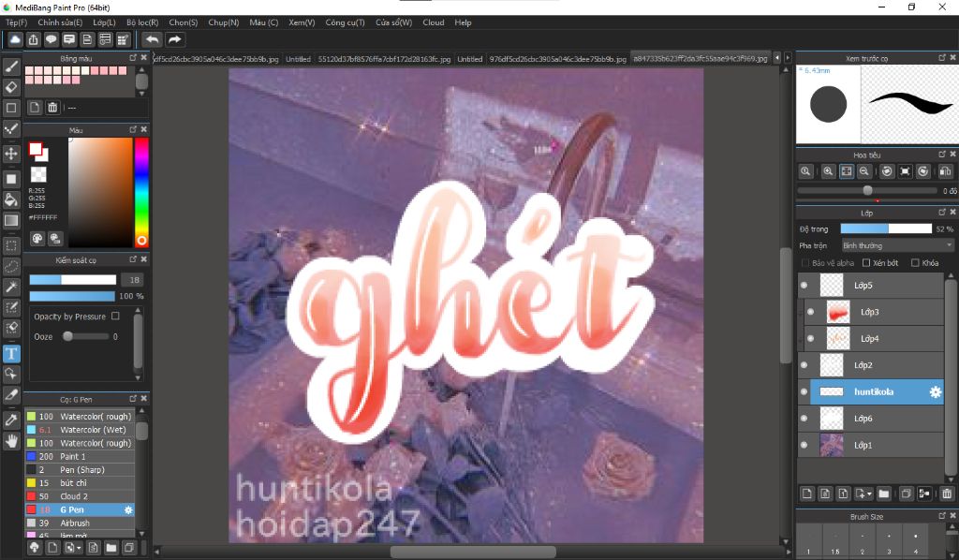Open the Tệp(F) menu
959x560 pixels.
[17, 22]
